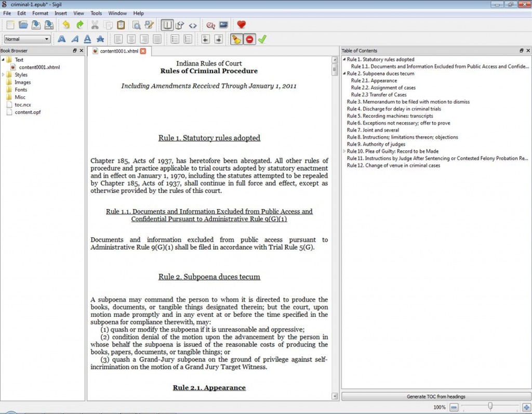Close the content0001.xhtml tab
532x414 pixels.
(143, 51)
